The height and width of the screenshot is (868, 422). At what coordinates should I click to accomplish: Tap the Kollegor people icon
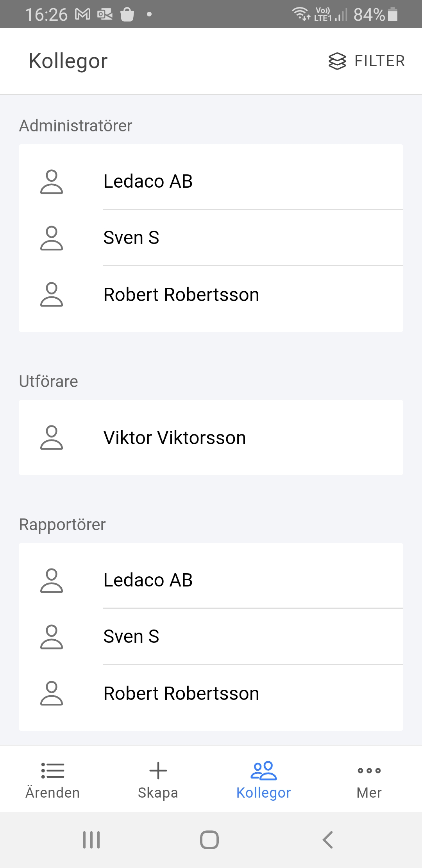tap(264, 771)
